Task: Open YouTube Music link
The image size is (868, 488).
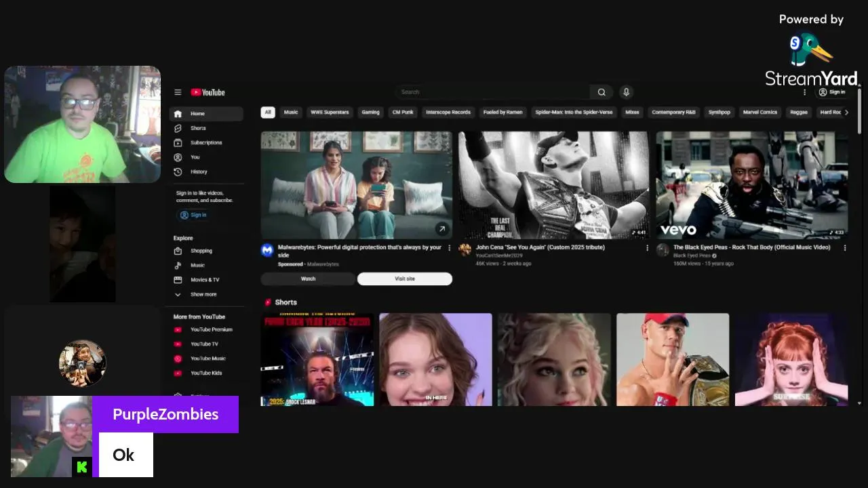Action: [206, 358]
